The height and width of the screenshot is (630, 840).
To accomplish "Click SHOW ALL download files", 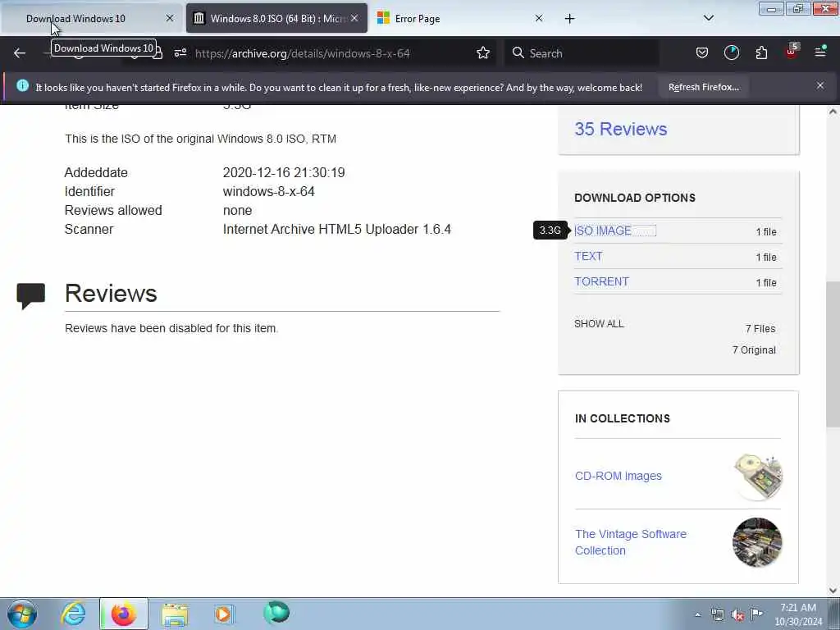I will [x=599, y=323].
